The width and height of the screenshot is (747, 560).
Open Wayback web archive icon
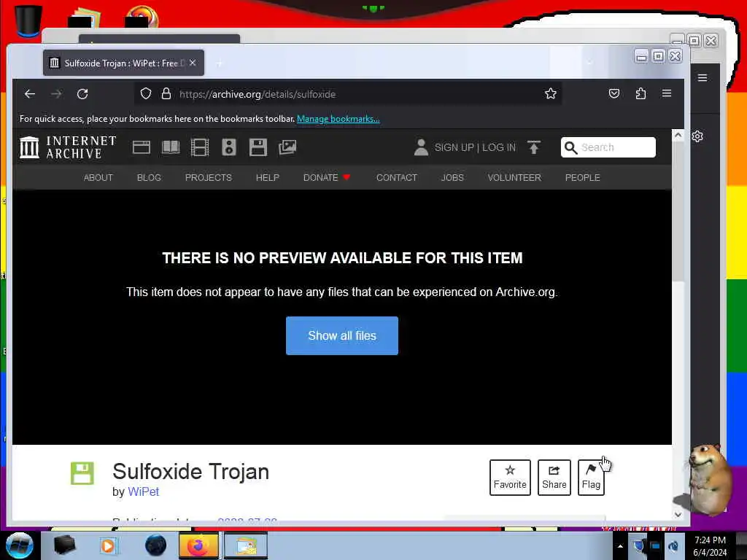[x=141, y=147]
